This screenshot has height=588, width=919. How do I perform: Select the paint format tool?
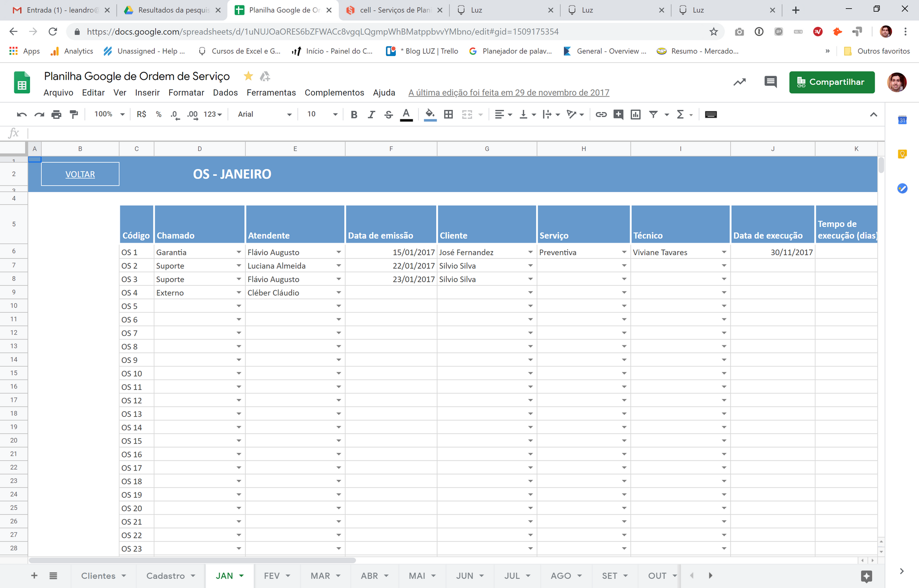point(74,114)
